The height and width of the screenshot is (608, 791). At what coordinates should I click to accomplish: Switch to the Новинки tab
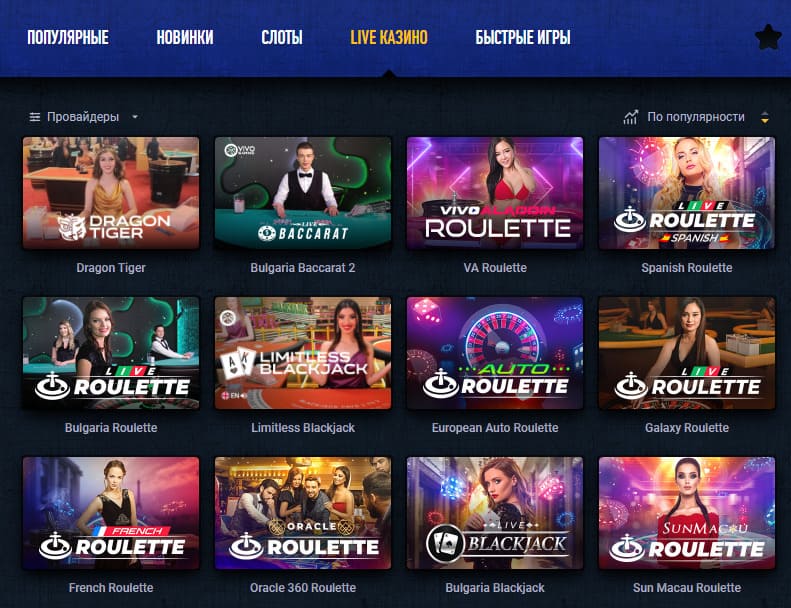coord(185,37)
